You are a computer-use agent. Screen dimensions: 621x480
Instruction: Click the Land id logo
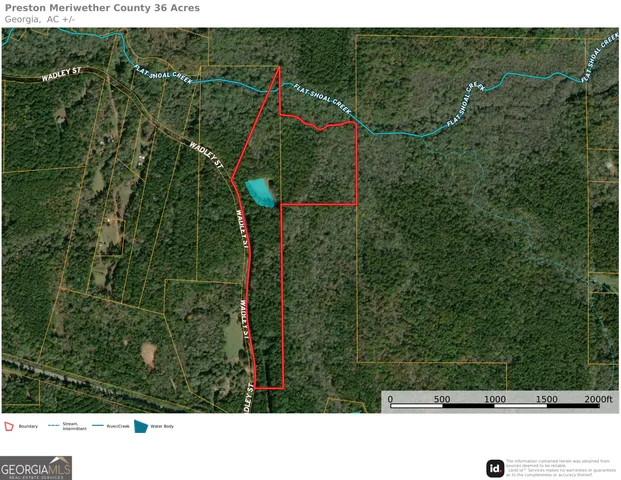click(495, 468)
